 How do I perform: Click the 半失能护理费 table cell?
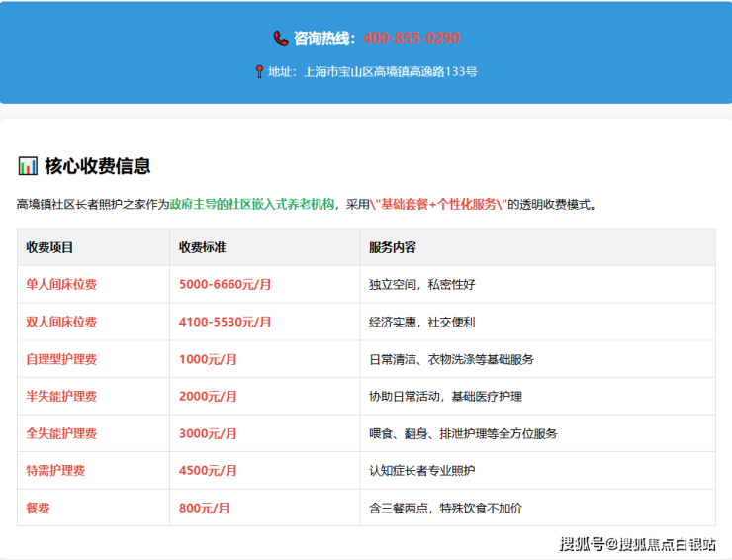point(61,397)
